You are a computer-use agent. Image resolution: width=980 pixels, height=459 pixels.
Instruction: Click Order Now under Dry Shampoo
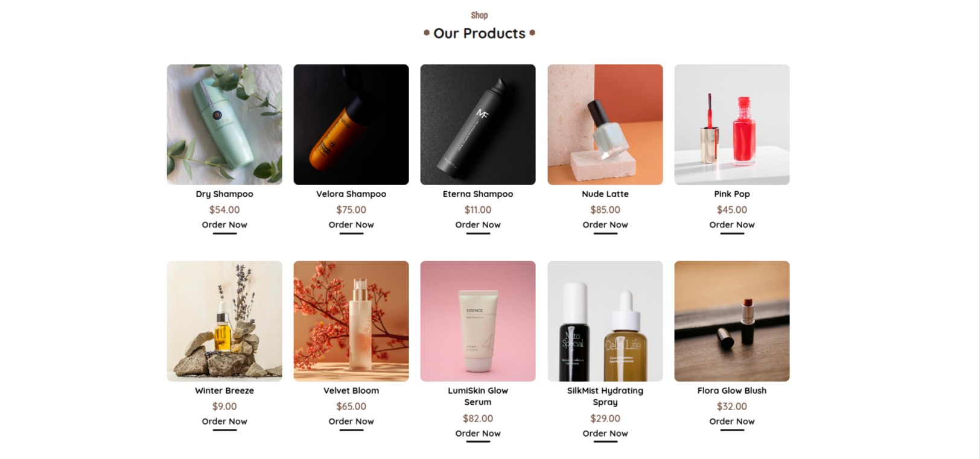click(224, 225)
